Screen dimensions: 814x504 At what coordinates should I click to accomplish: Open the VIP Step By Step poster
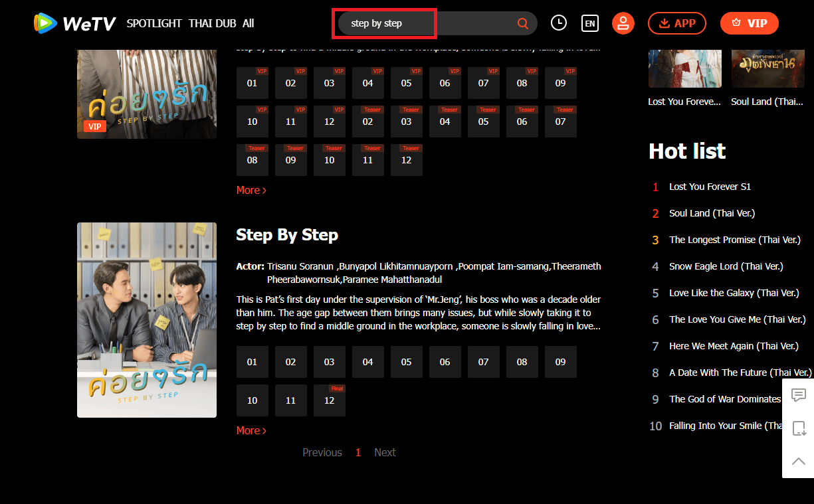(147, 94)
